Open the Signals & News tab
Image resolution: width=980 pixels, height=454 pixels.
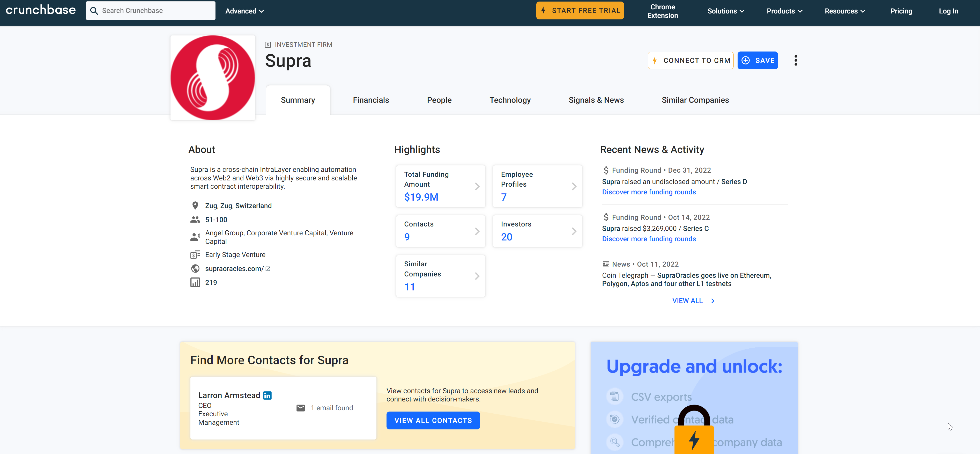click(596, 100)
